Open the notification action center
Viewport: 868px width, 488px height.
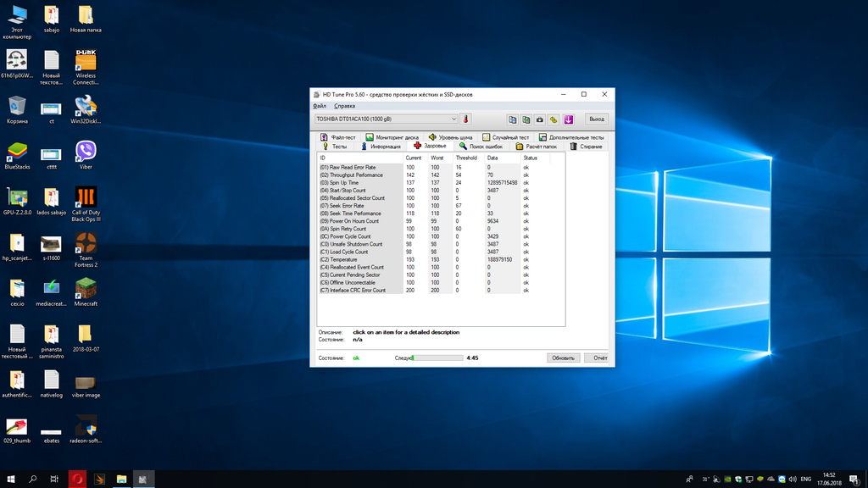pyautogui.click(x=854, y=480)
